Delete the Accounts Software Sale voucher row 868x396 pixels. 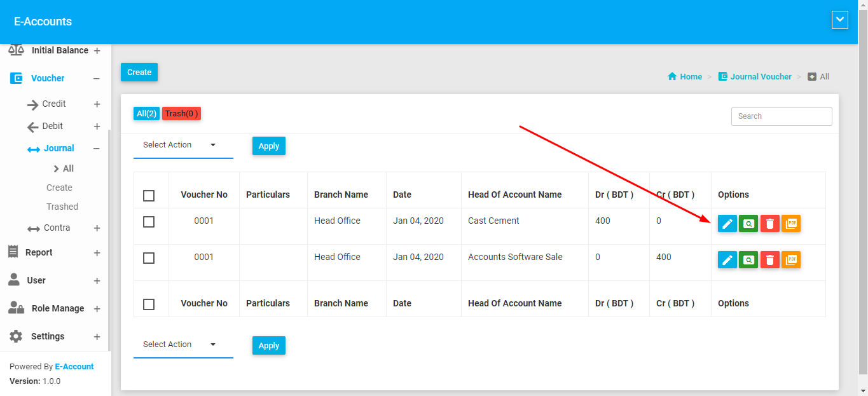[769, 260]
